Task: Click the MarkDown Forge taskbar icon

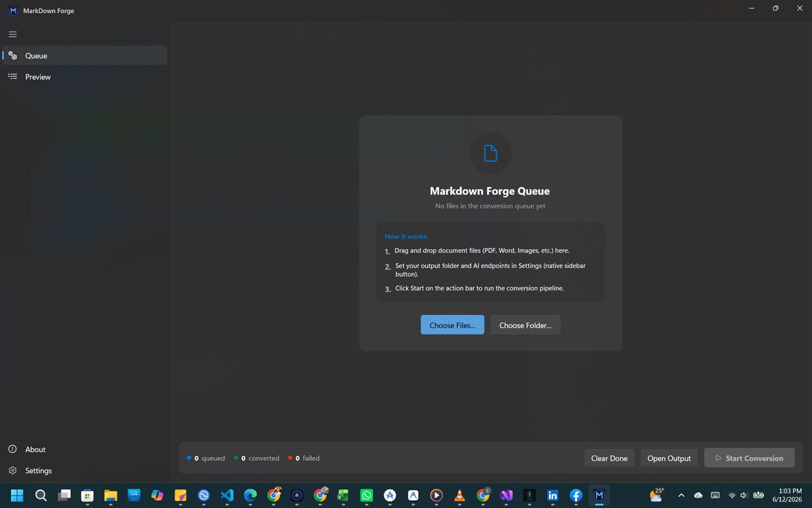Action: (599, 495)
